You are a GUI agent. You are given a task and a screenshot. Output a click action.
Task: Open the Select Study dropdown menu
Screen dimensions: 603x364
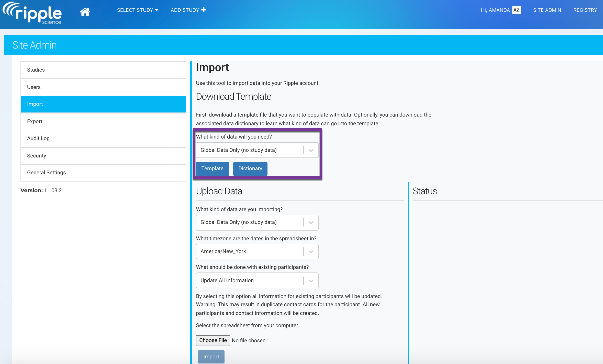[138, 10]
